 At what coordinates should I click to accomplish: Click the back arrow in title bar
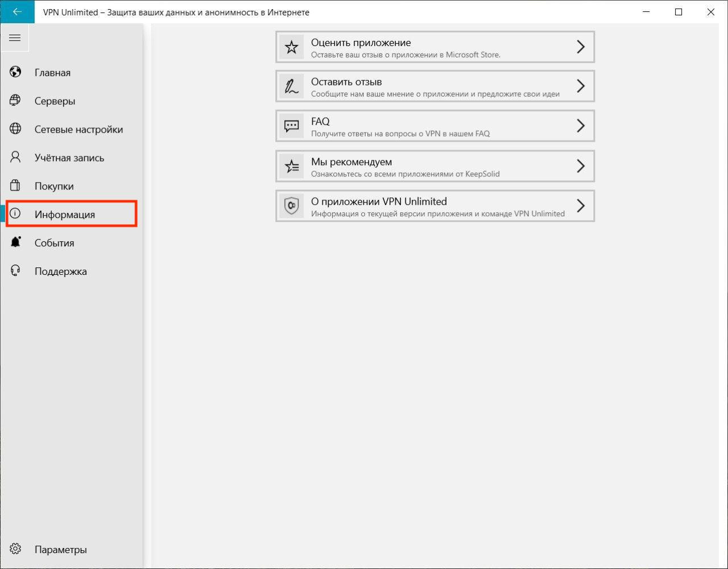[x=17, y=12]
